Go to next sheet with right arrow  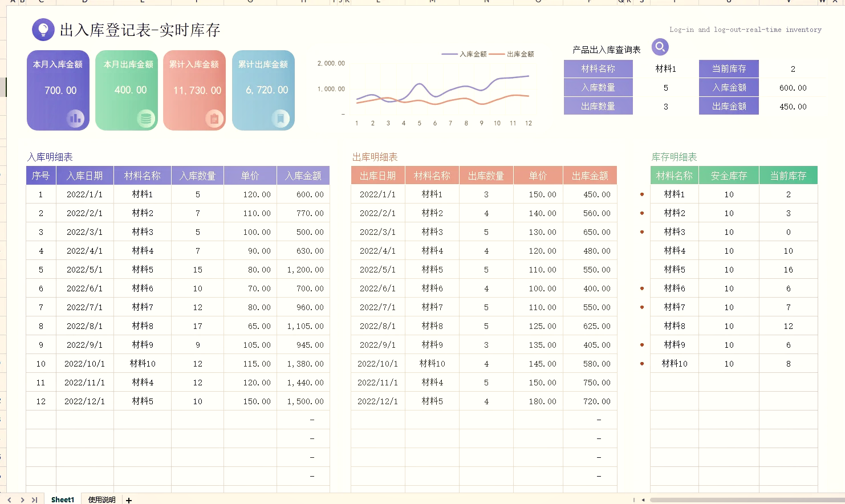click(x=22, y=500)
